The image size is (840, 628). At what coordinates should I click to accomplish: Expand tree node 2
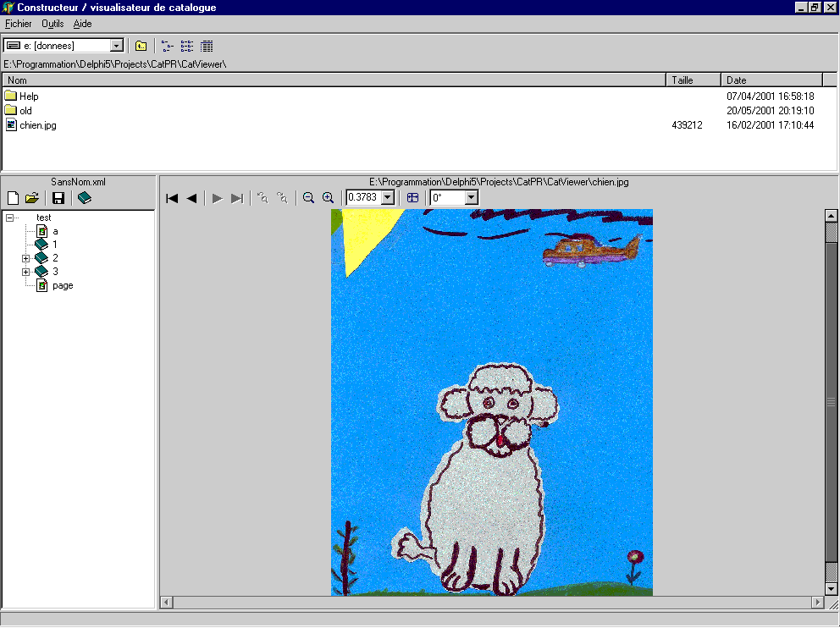coord(26,258)
